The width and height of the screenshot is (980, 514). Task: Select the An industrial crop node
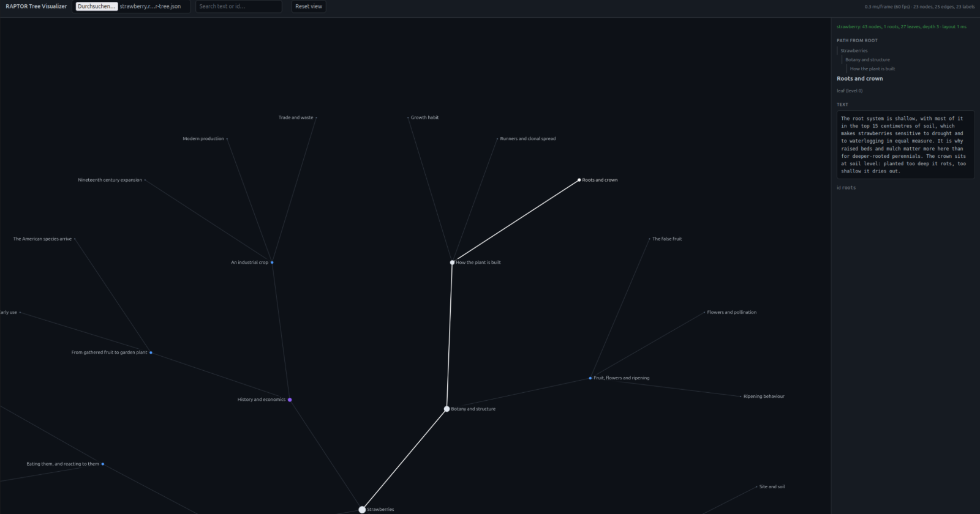(x=272, y=263)
